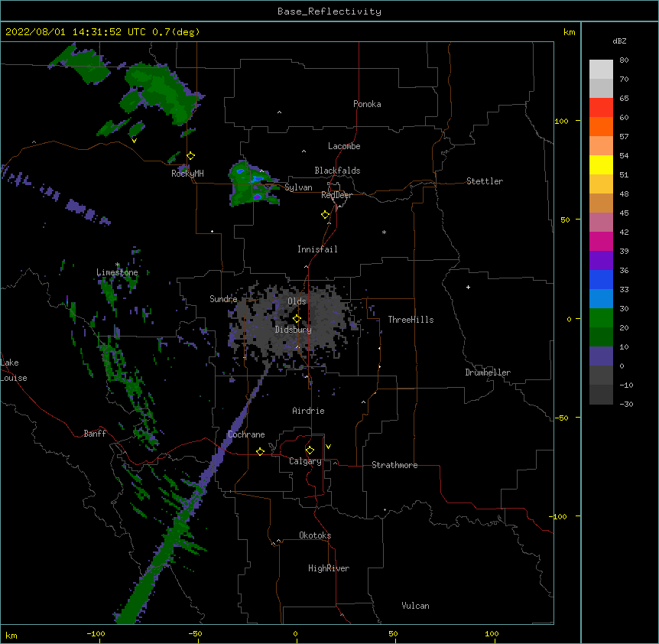Click the Okotoks label
This screenshot has height=644, width=659.
[315, 535]
